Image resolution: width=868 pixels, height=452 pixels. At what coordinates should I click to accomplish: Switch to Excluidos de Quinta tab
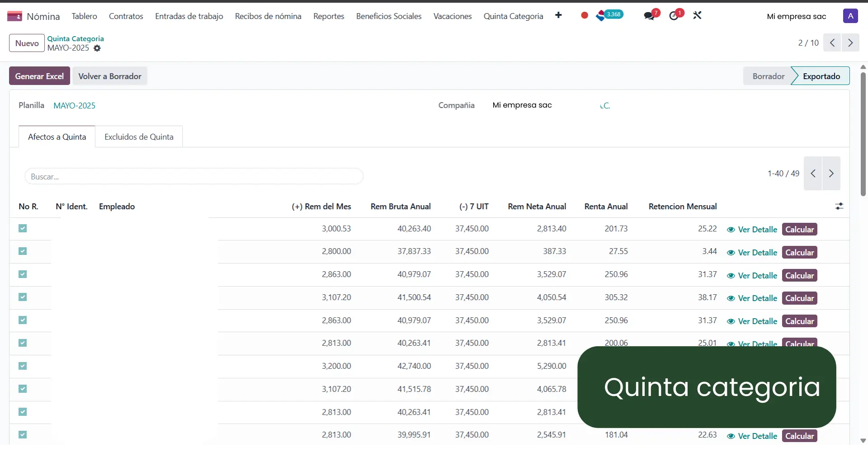[x=138, y=137]
